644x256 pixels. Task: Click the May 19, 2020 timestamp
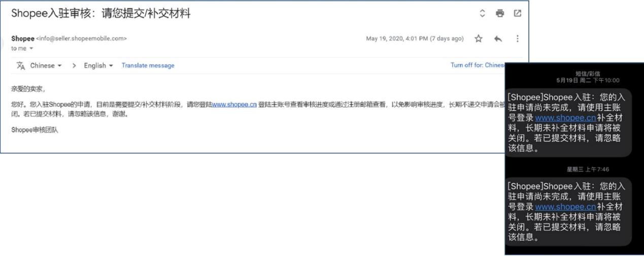click(415, 39)
